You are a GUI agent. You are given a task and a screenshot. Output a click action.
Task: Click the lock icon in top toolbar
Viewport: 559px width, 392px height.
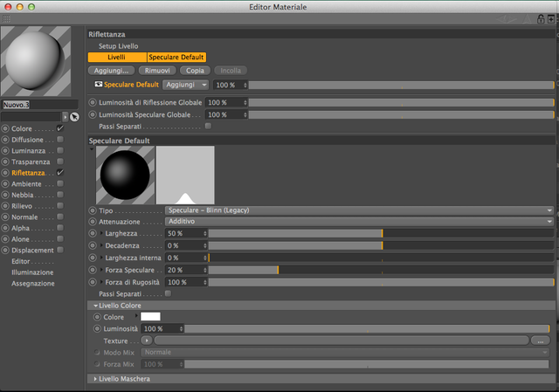(x=541, y=19)
